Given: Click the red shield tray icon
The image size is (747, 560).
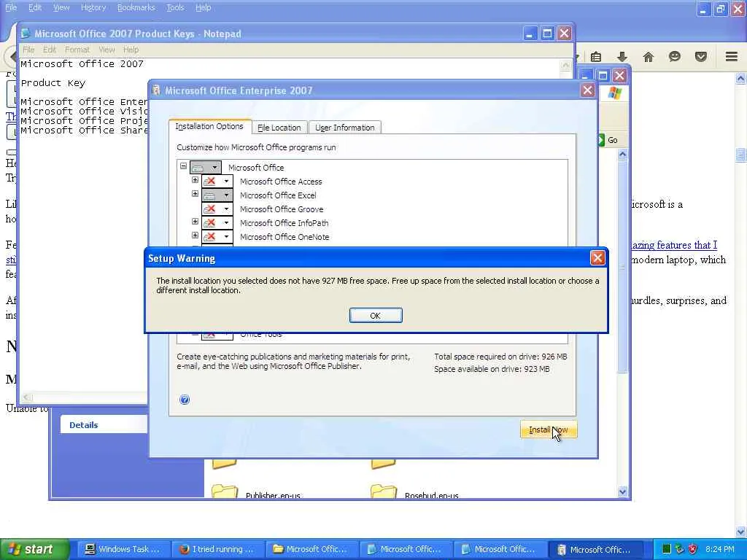Looking at the screenshot, I should (693, 549).
